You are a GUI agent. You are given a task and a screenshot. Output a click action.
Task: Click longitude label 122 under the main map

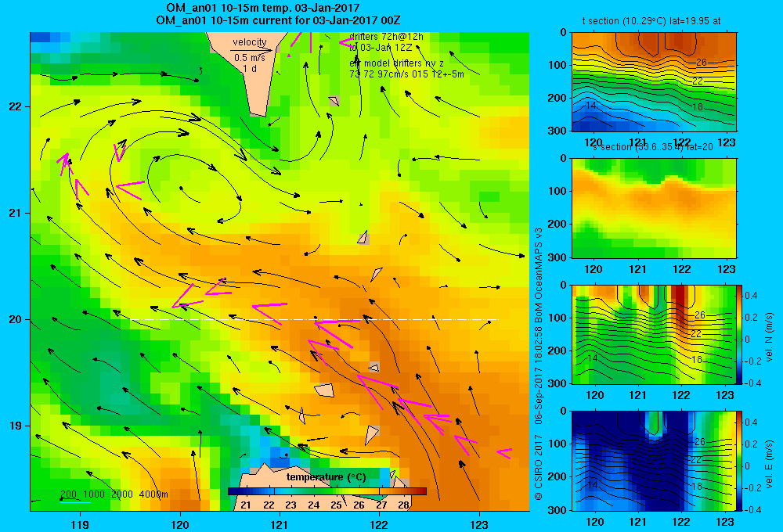(380, 524)
